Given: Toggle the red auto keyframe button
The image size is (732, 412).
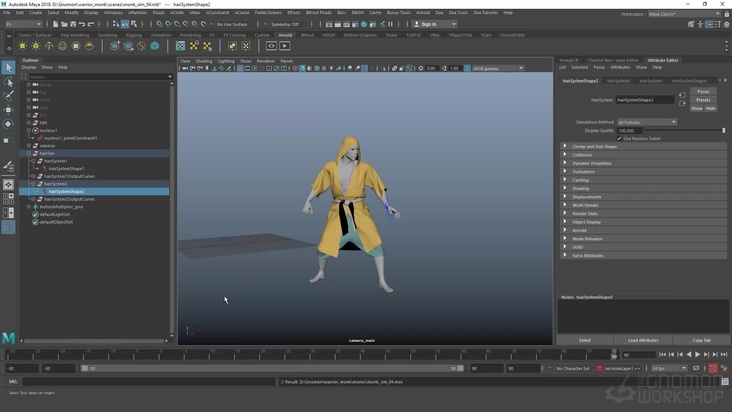Looking at the screenshot, I should pos(713,368).
